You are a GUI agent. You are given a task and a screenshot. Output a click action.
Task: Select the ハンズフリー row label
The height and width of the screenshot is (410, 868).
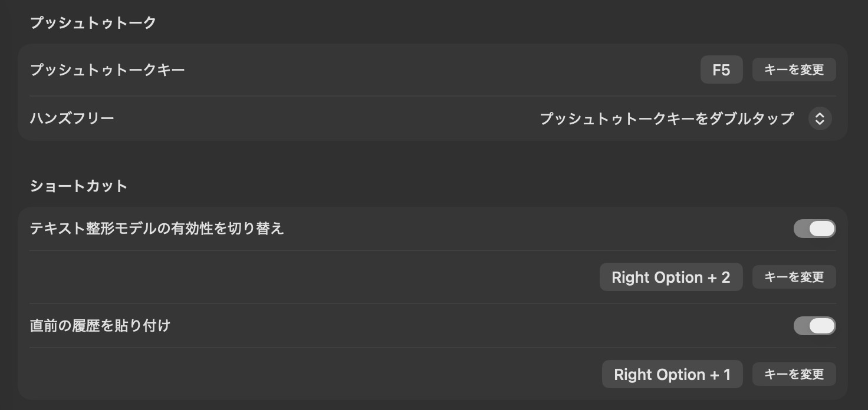pos(72,118)
